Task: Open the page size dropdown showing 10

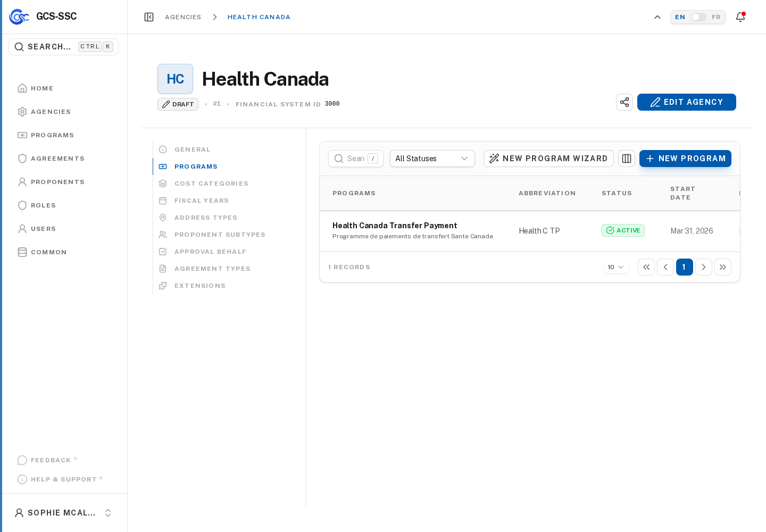Action: coord(616,267)
